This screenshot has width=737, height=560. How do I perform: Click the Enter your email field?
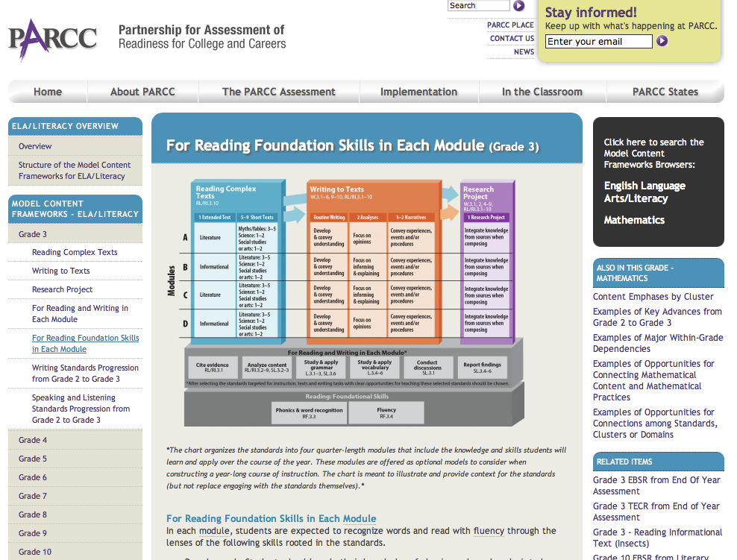click(x=599, y=41)
